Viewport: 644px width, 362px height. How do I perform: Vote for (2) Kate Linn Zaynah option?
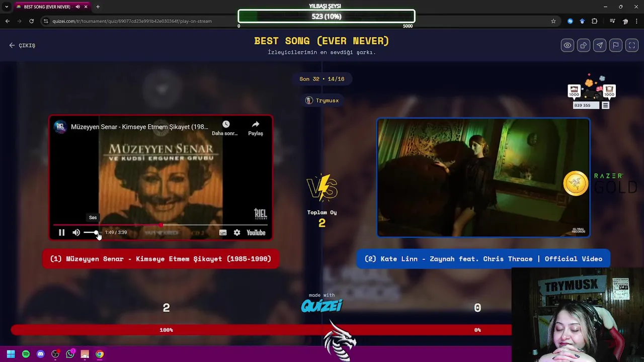tap(483, 259)
